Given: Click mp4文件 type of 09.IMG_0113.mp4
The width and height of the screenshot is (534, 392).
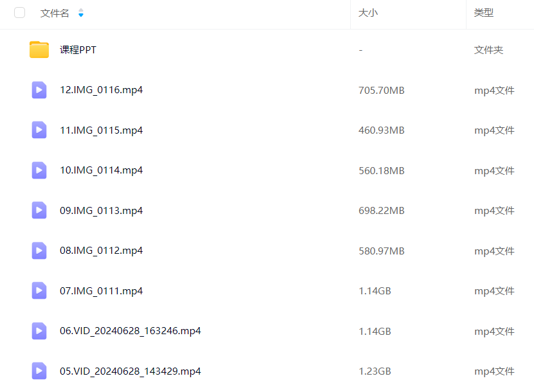Looking at the screenshot, I should point(494,211).
